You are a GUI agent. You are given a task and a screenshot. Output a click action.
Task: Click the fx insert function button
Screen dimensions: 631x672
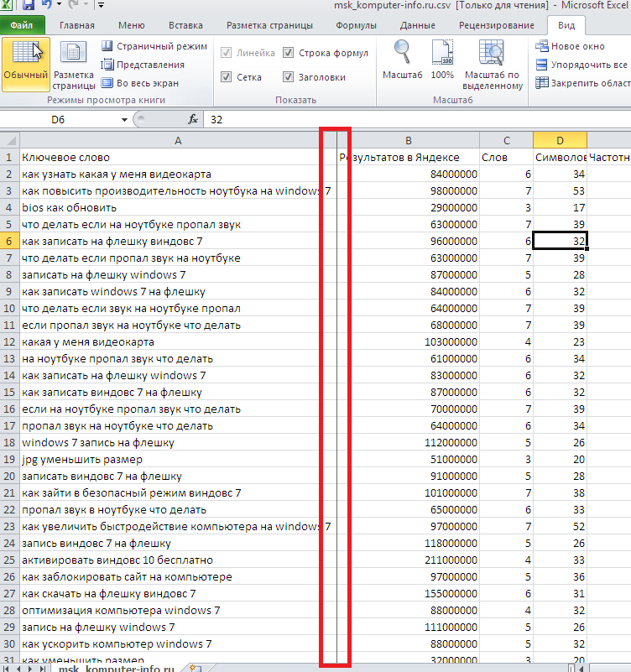(x=193, y=119)
